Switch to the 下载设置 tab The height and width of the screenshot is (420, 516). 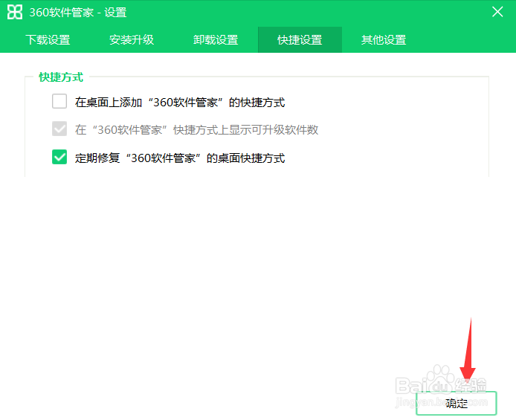pos(48,40)
